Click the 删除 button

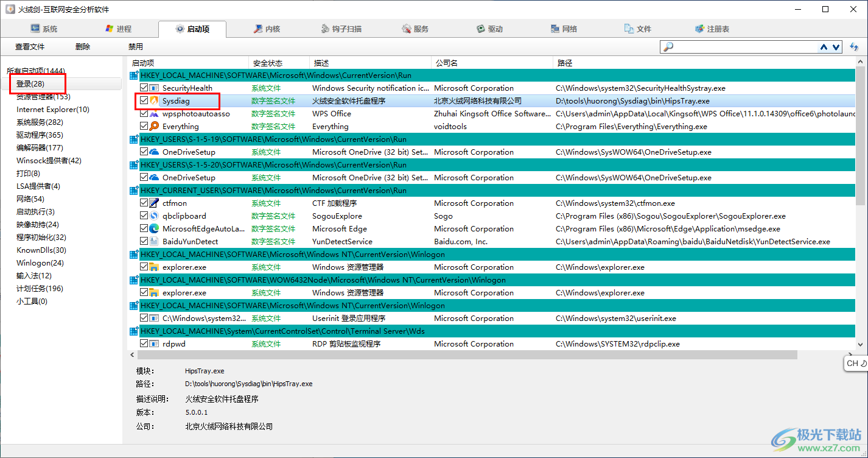click(83, 47)
